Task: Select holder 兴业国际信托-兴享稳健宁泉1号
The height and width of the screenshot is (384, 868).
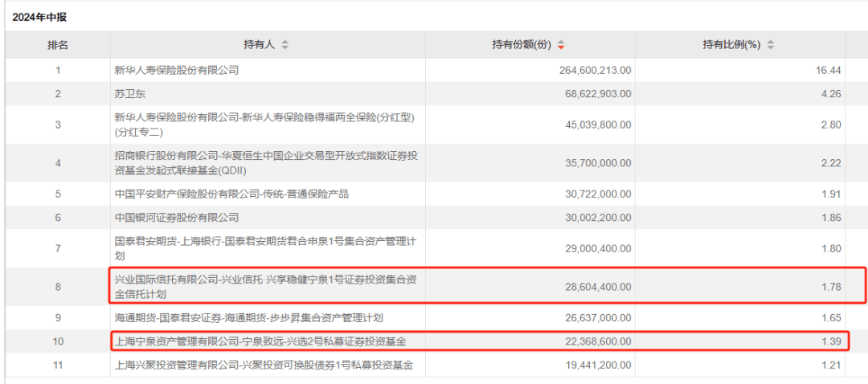Action: [x=266, y=287]
